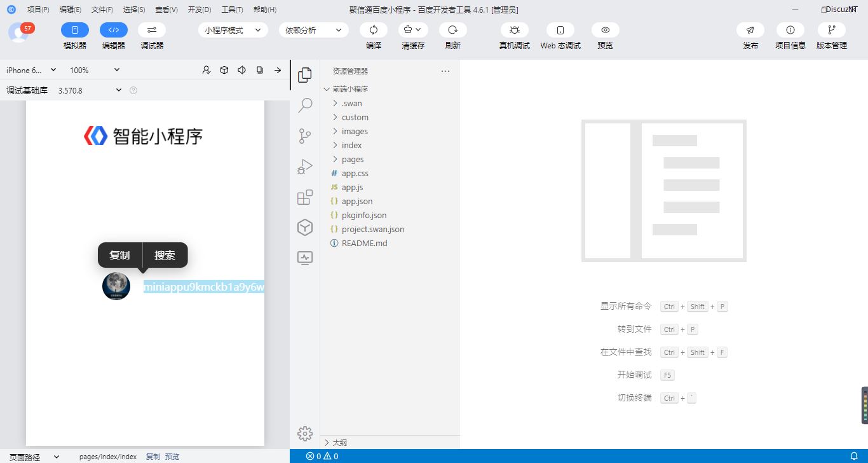Viewport: 868px width, 463px height.
Task: Click the 刷新 refresh icon
Action: point(452,31)
